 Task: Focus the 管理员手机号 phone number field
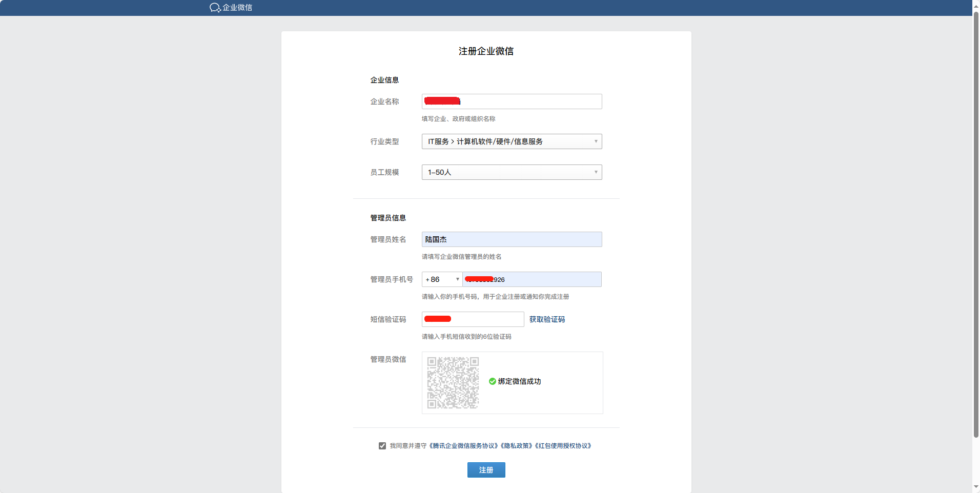pyautogui.click(x=532, y=279)
